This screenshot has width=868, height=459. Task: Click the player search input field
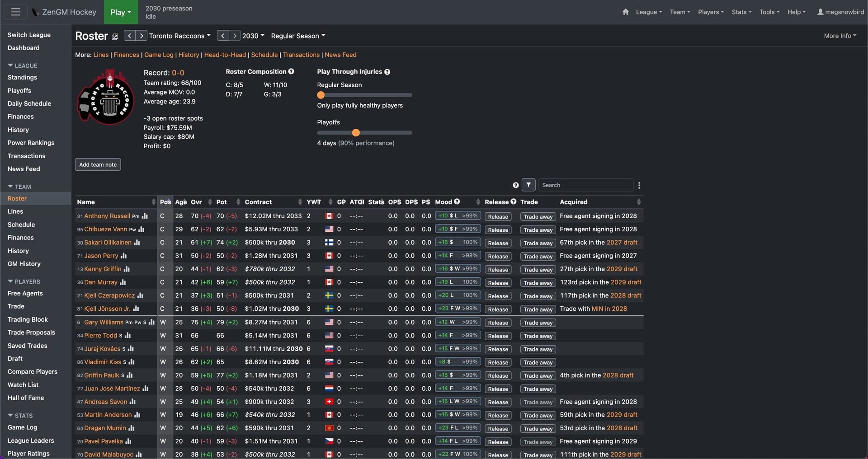pos(585,185)
